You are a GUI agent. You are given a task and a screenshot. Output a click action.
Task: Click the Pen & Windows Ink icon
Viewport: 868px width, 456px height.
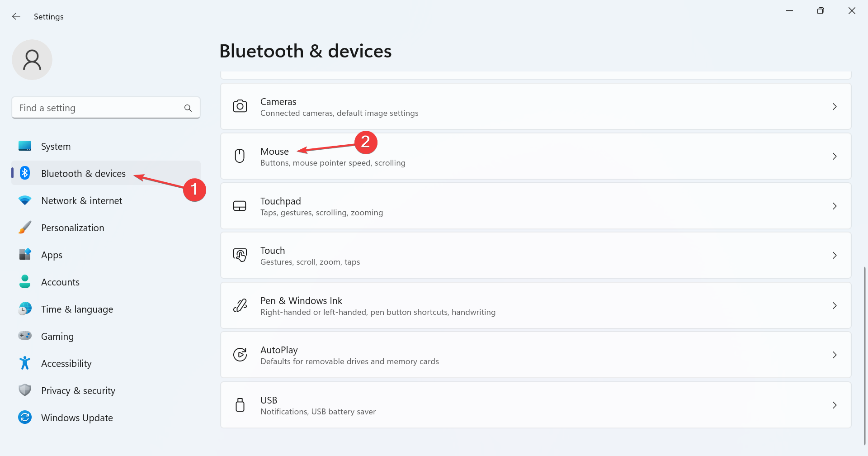click(240, 305)
